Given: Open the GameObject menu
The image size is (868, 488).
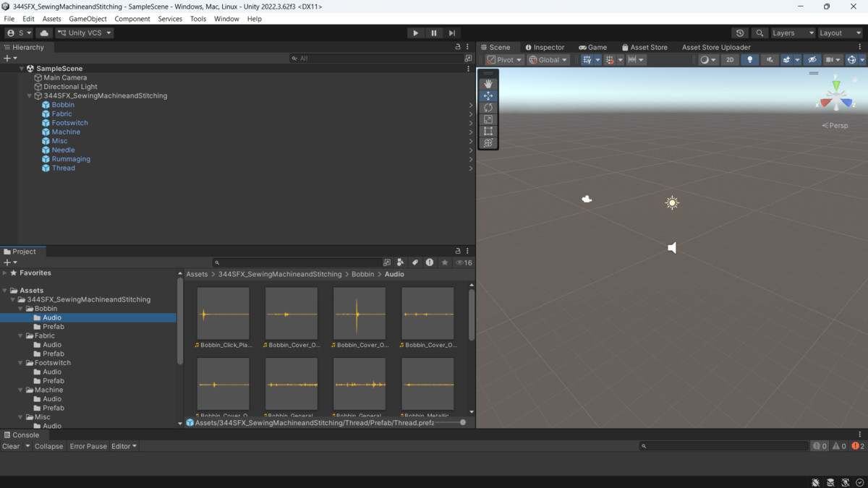Looking at the screenshot, I should click(x=89, y=19).
